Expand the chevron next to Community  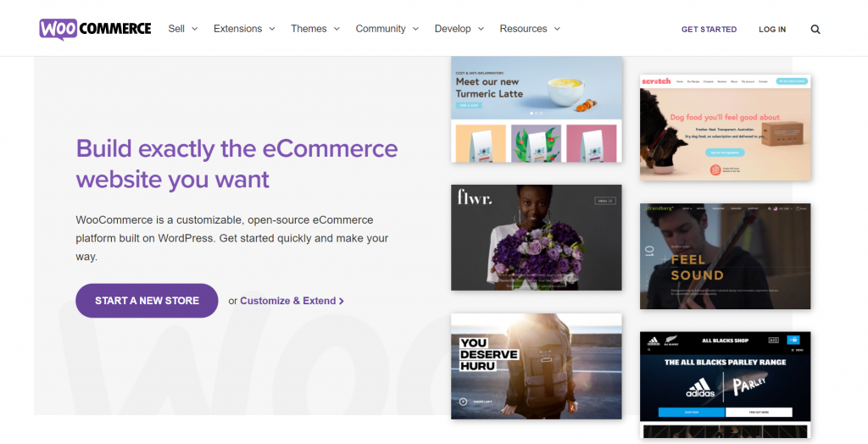point(415,29)
